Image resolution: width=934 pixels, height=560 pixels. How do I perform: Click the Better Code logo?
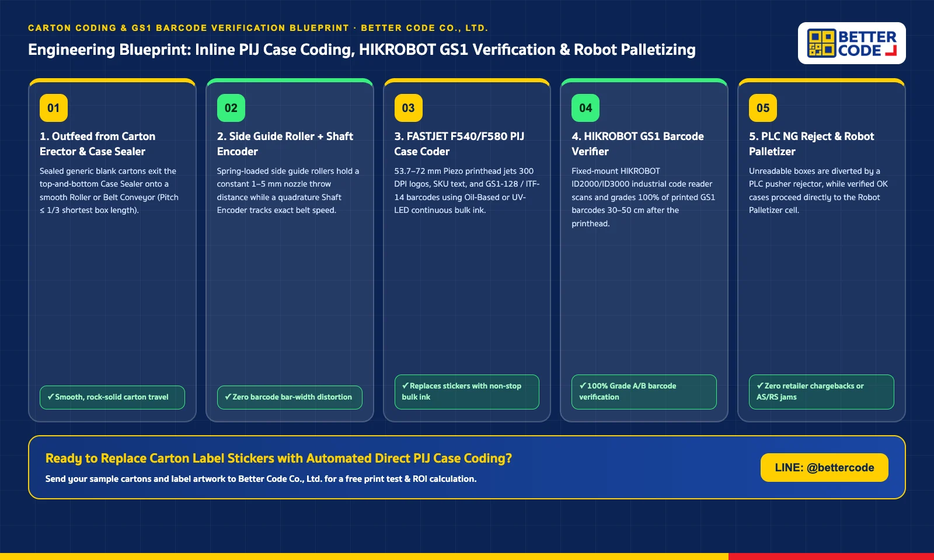852,43
